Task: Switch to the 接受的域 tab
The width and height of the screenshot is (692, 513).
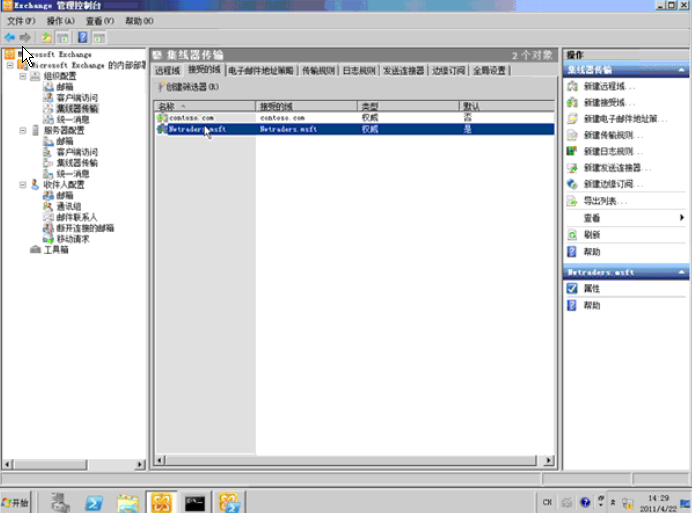Action: (x=204, y=70)
